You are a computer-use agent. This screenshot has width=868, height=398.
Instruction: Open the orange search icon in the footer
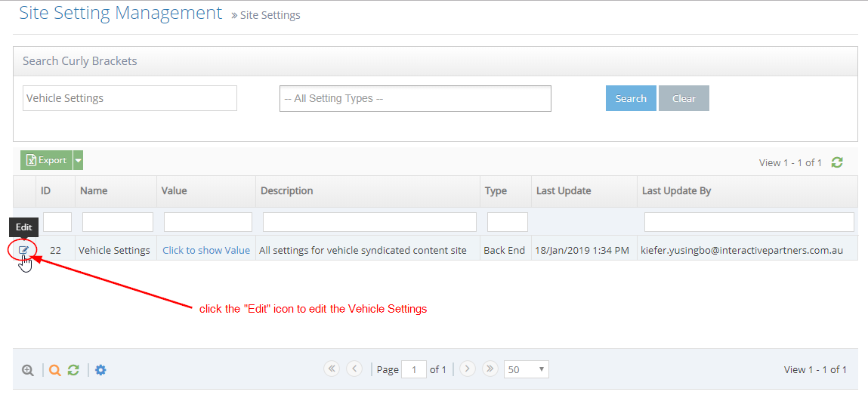pyautogui.click(x=55, y=370)
